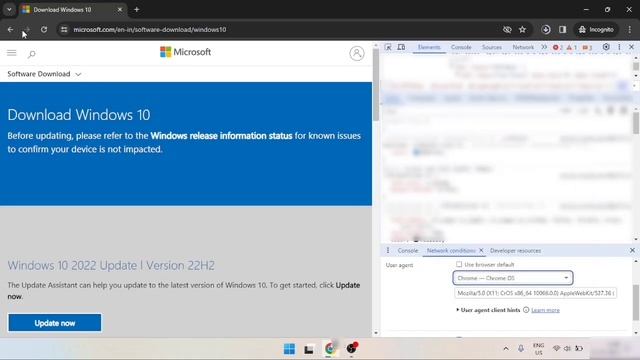
Task: Open the black taskbar app beside Start
Action: click(309, 349)
